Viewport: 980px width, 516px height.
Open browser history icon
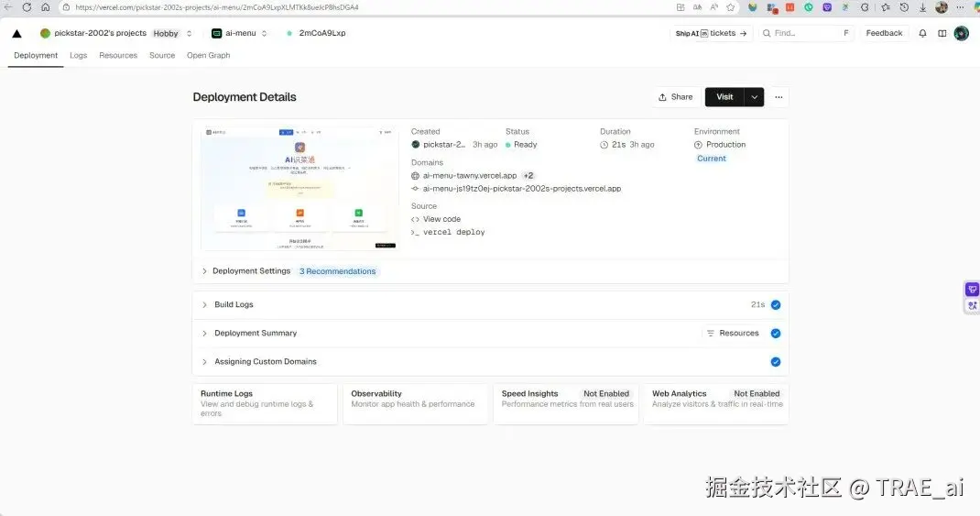pos(904,7)
